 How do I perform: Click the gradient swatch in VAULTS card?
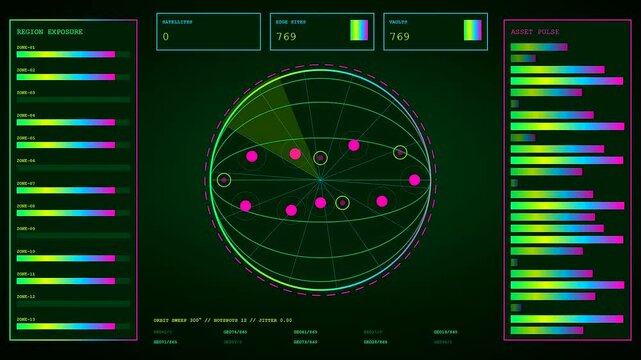point(473,30)
